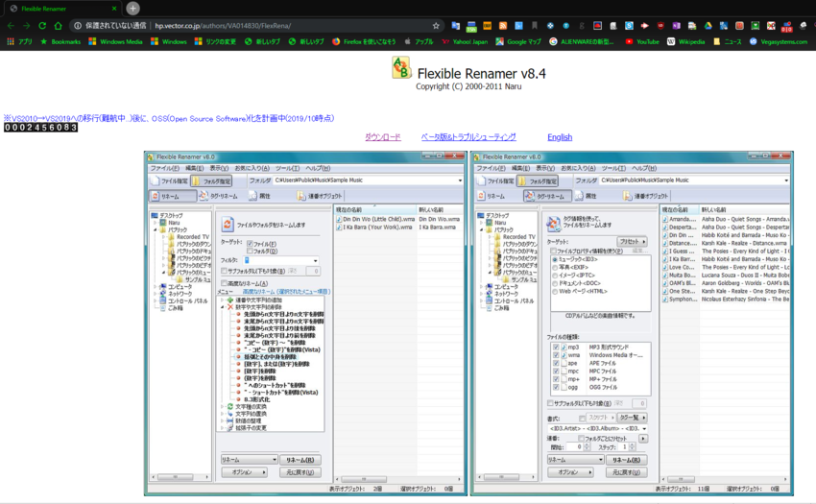Toggle the mp3 file type checkbox
The width and height of the screenshot is (816, 504).
point(556,347)
